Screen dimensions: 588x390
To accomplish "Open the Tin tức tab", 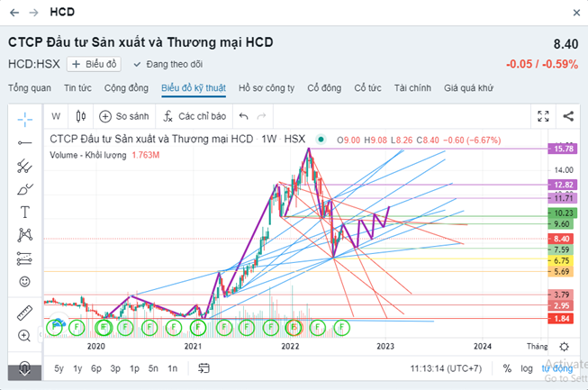I will [x=77, y=88].
